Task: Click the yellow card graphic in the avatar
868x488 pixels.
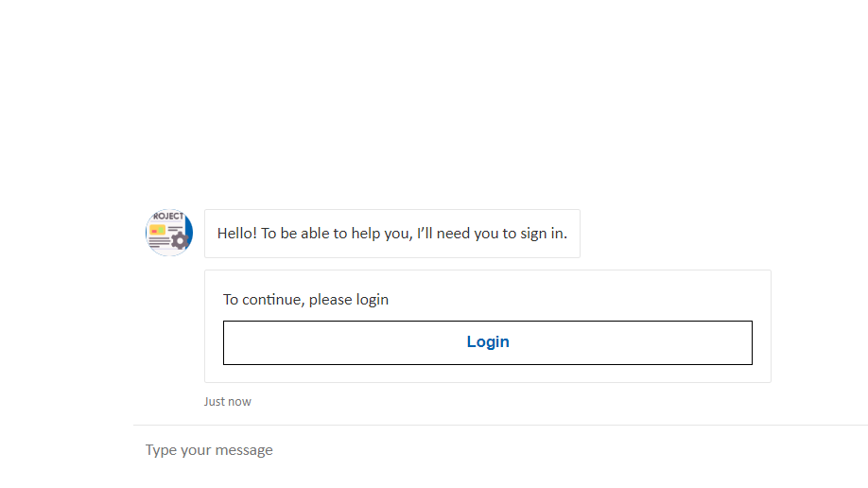Action: 157,229
